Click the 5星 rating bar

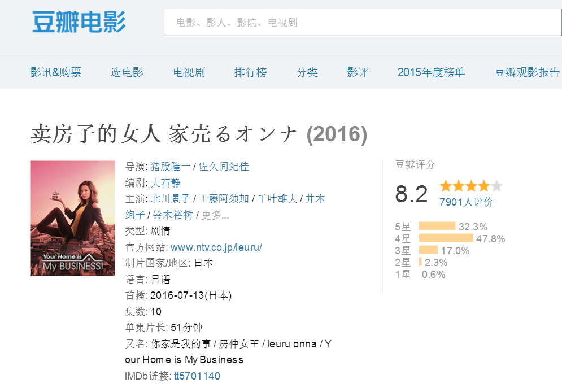[437, 227]
